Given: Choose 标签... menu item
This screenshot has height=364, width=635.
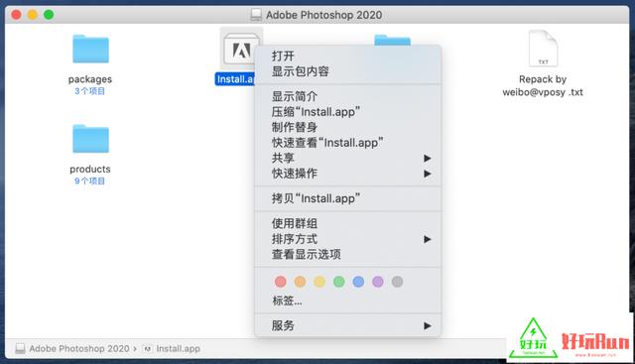Looking at the screenshot, I should (347, 301).
